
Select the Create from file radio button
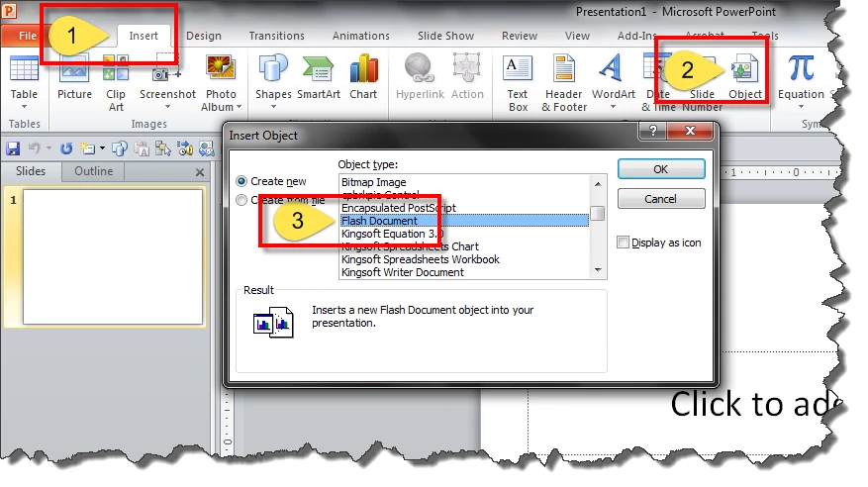[241, 200]
